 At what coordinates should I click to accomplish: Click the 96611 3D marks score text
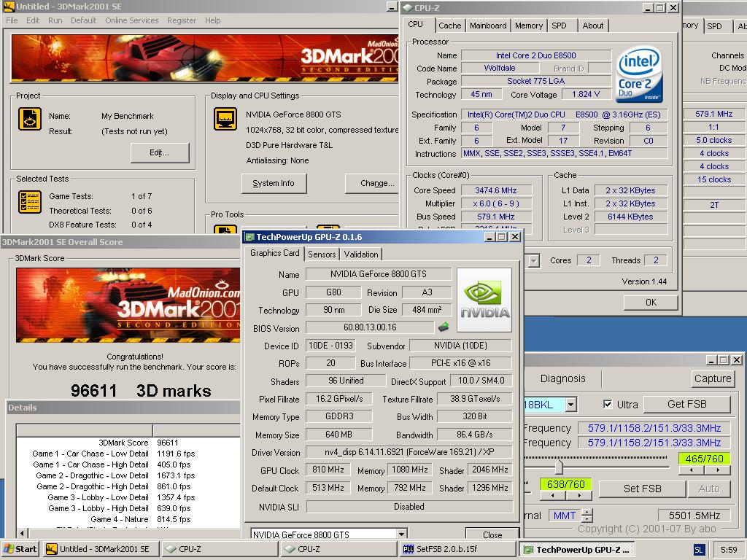point(141,391)
